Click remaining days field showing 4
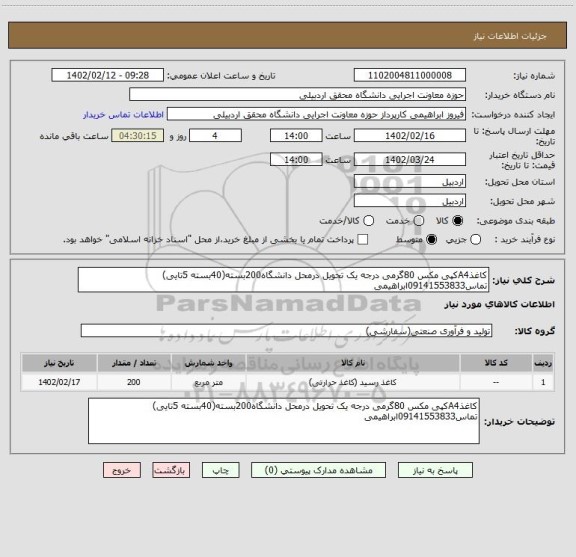The height and width of the screenshot is (557, 576). (x=215, y=136)
